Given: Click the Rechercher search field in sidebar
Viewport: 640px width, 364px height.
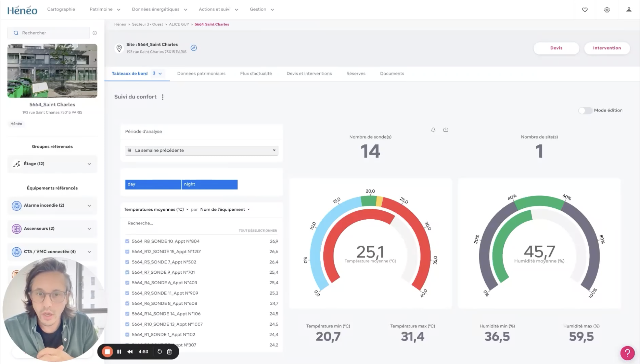Looking at the screenshot, I should 51,33.
